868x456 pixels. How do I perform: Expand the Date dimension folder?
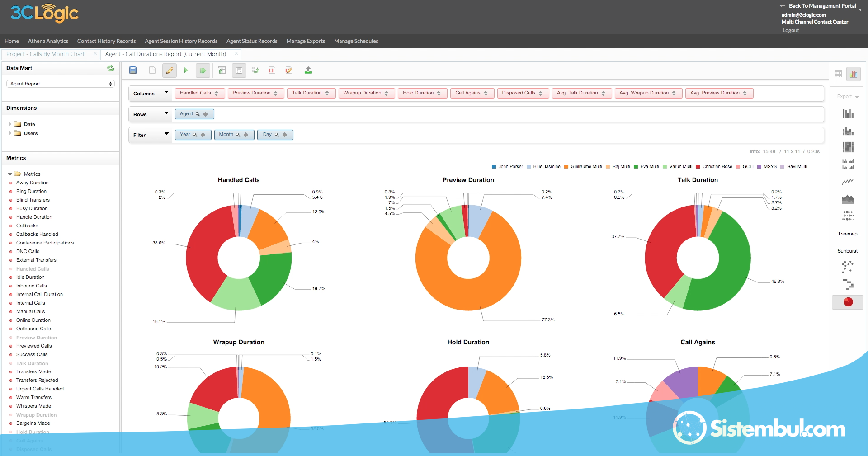[10, 124]
